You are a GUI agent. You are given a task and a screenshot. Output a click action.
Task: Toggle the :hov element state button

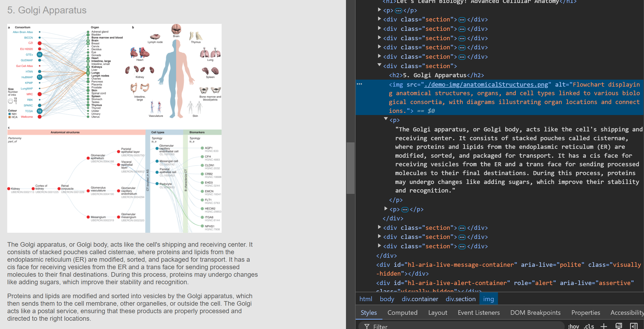pos(573,326)
